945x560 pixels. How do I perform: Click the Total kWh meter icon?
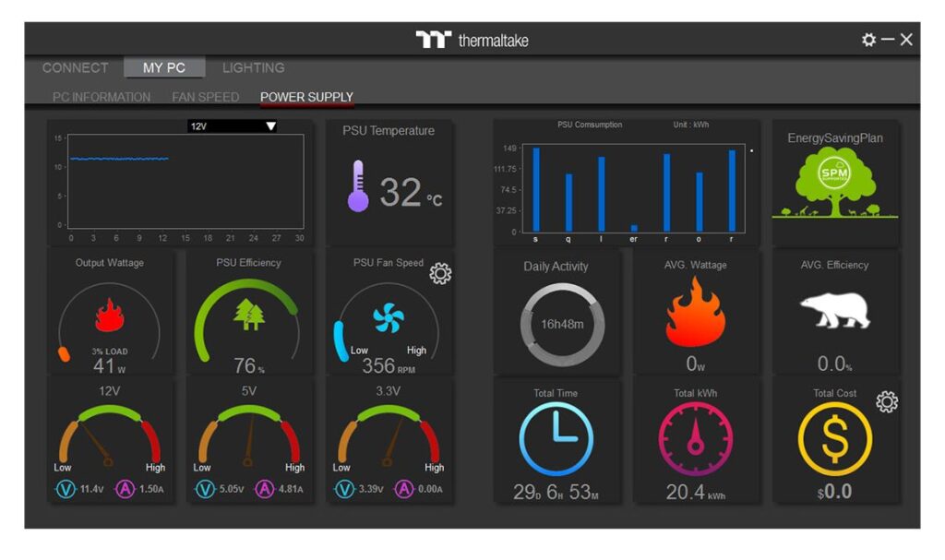pyautogui.click(x=696, y=439)
